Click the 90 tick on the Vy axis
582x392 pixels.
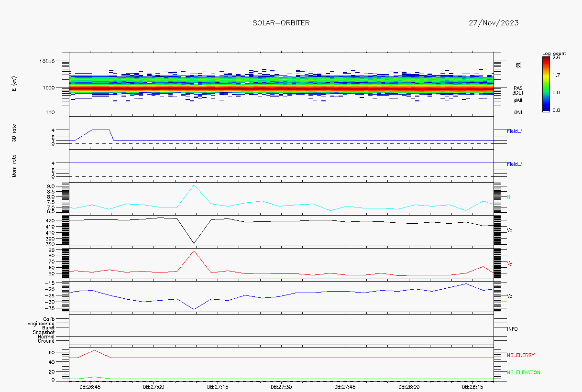click(x=53, y=250)
